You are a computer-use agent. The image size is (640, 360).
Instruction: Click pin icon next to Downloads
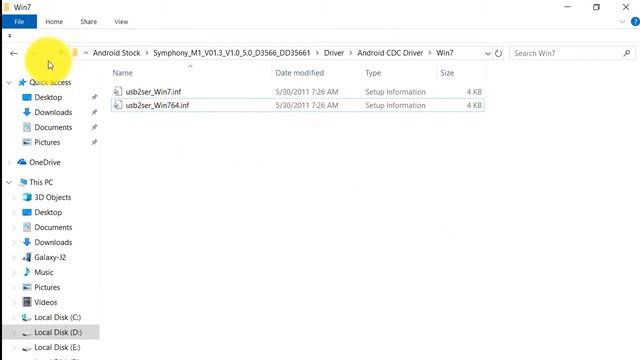point(94,112)
